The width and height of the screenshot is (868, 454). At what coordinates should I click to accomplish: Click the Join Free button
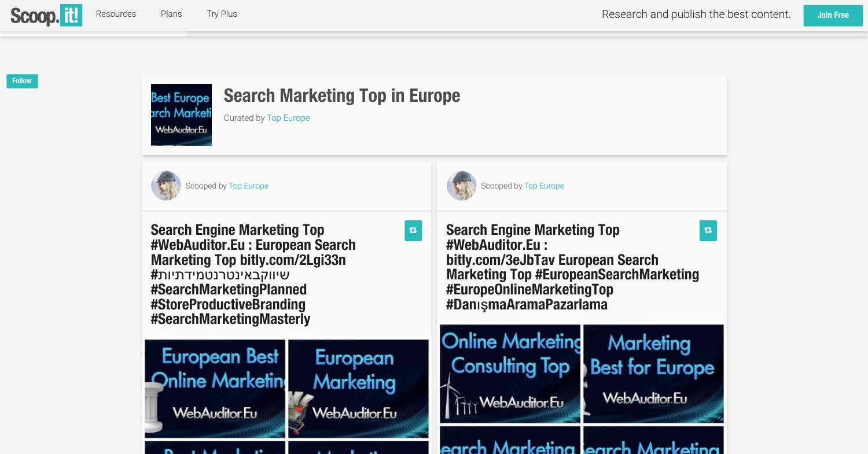click(833, 15)
